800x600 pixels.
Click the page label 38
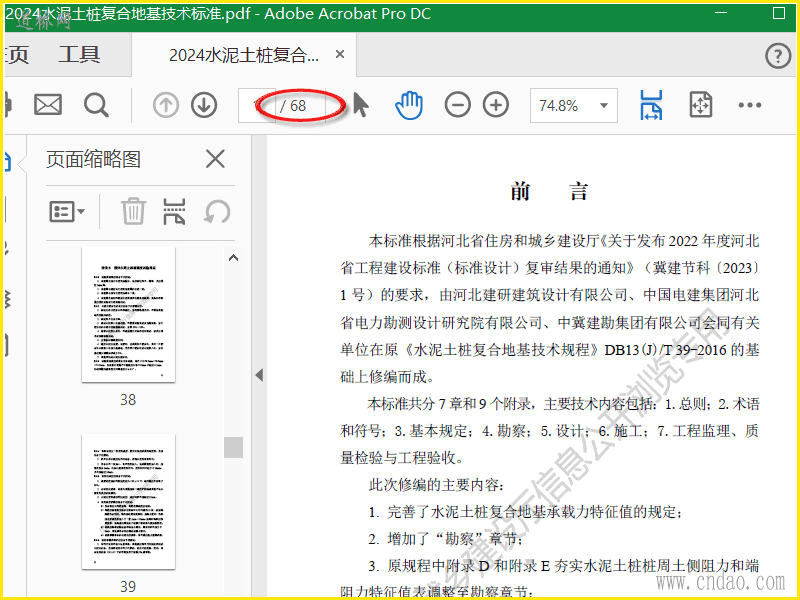click(128, 399)
